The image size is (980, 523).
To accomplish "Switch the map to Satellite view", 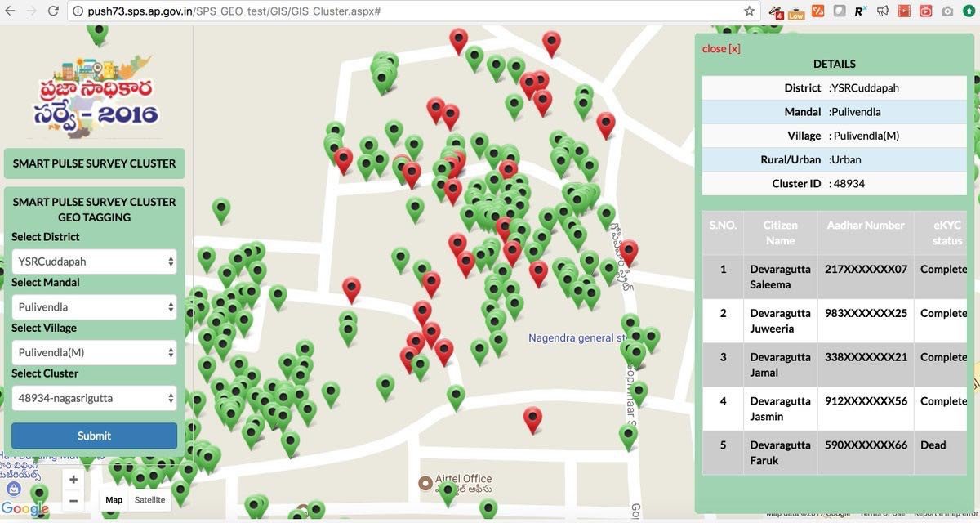I will pyautogui.click(x=149, y=500).
